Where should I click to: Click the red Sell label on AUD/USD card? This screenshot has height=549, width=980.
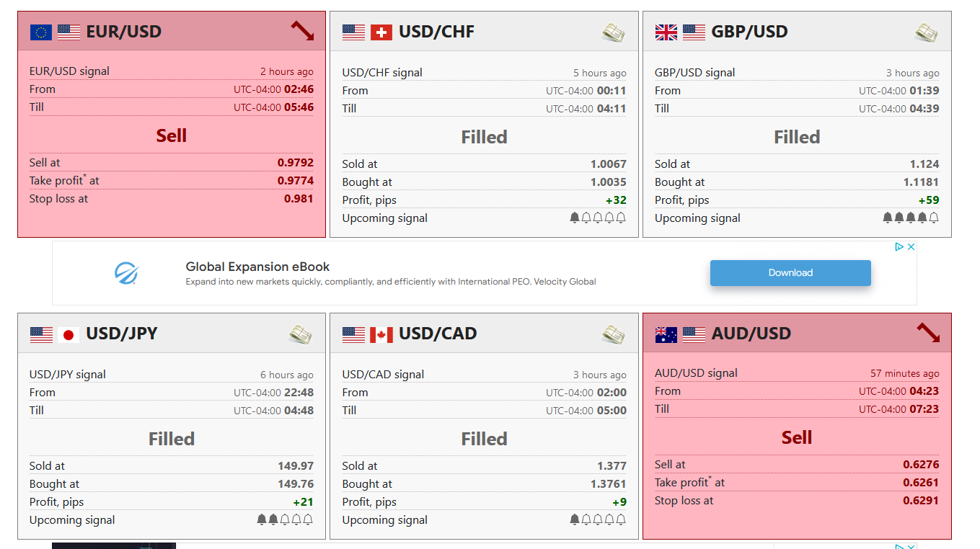[796, 437]
